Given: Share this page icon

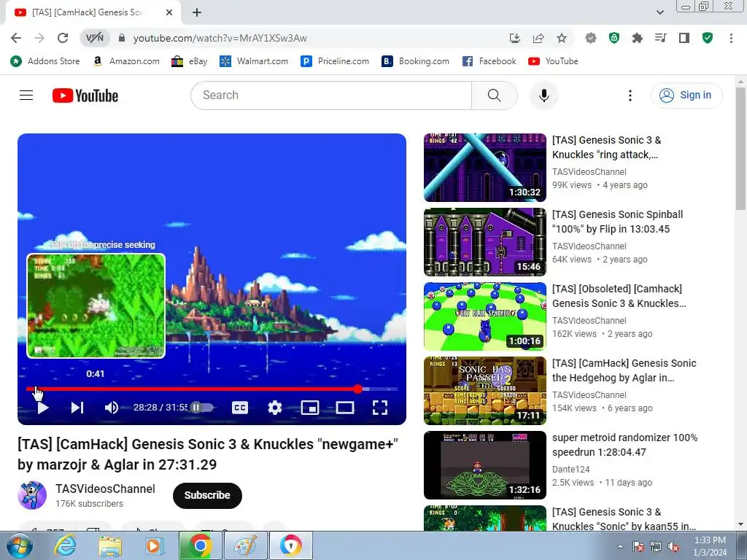Looking at the screenshot, I should click(x=538, y=38).
